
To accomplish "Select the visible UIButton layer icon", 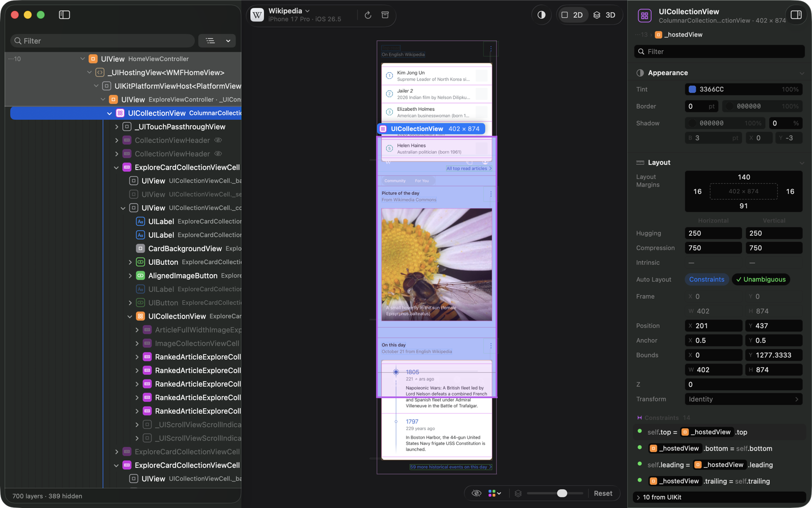I will (x=141, y=262).
